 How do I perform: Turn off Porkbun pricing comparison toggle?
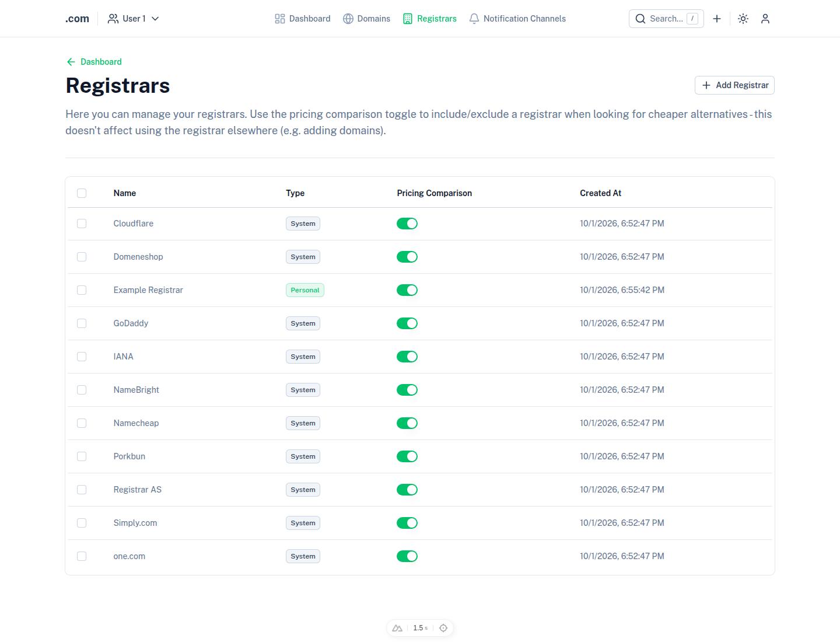[x=407, y=456]
